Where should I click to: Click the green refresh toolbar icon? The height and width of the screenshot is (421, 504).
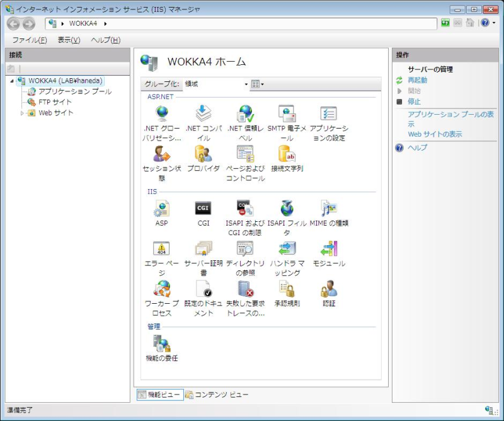point(445,23)
